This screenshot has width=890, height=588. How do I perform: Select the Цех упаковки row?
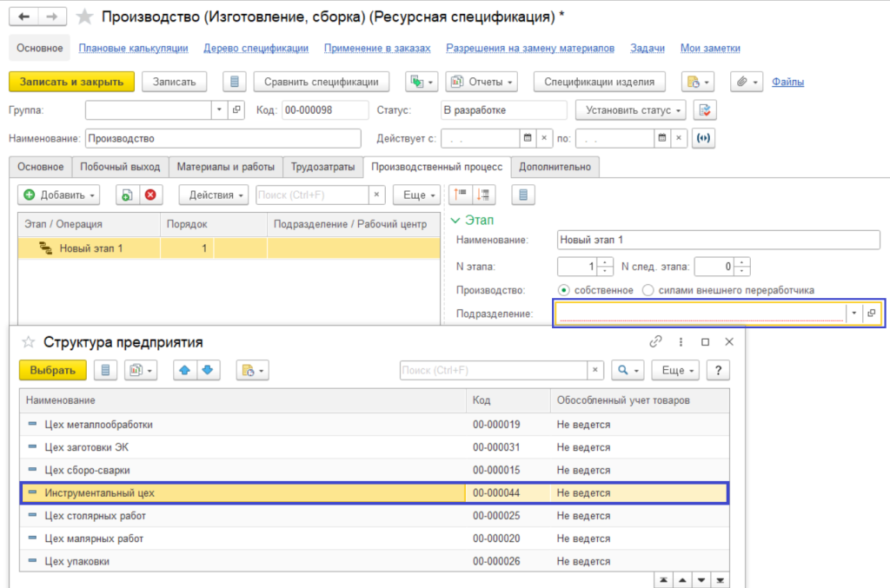374,561
